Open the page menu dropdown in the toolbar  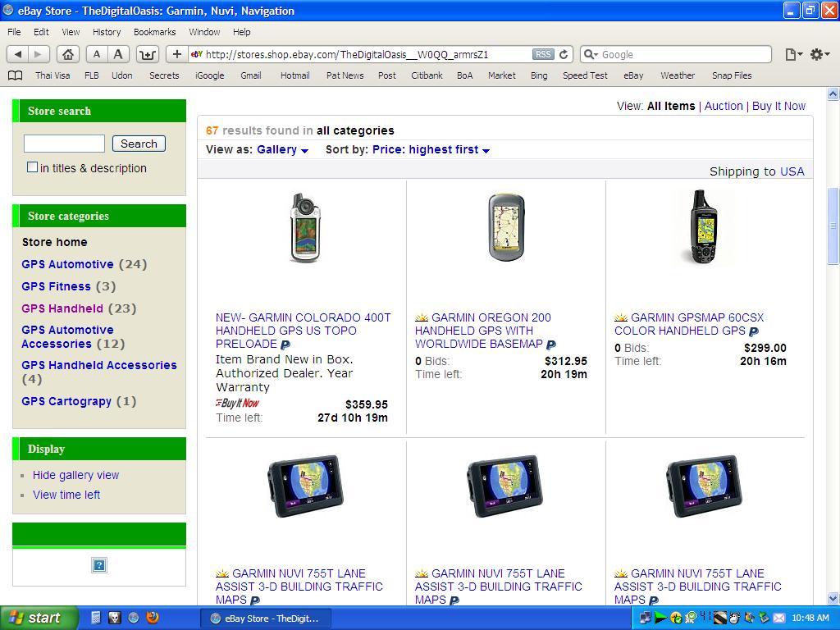point(793,54)
